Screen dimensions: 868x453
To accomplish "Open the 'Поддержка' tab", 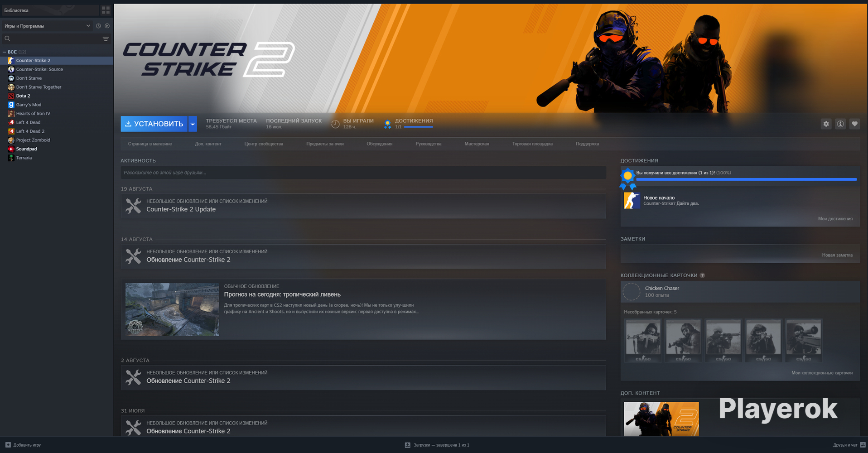I will (x=587, y=144).
